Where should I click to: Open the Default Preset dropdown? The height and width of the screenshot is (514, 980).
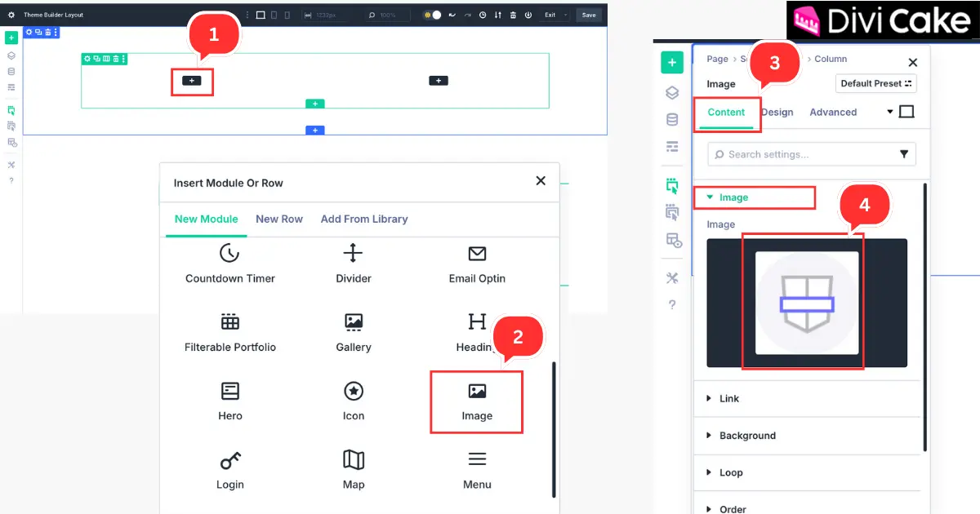point(876,83)
